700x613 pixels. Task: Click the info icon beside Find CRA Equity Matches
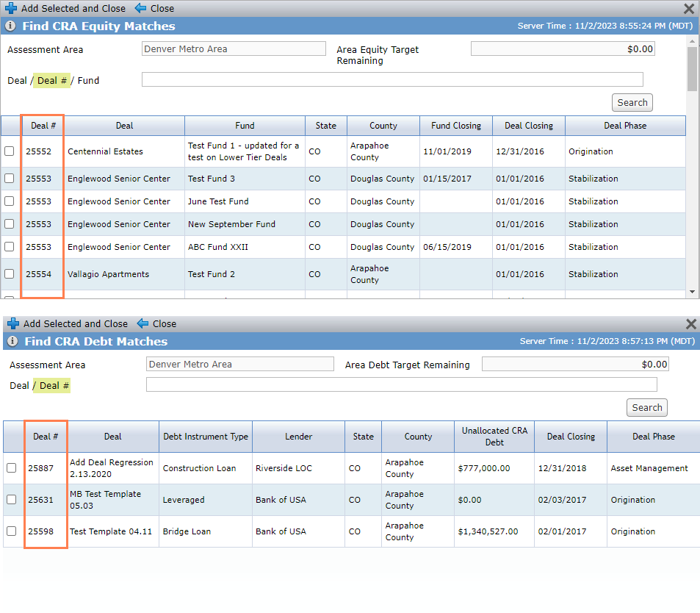click(10, 26)
